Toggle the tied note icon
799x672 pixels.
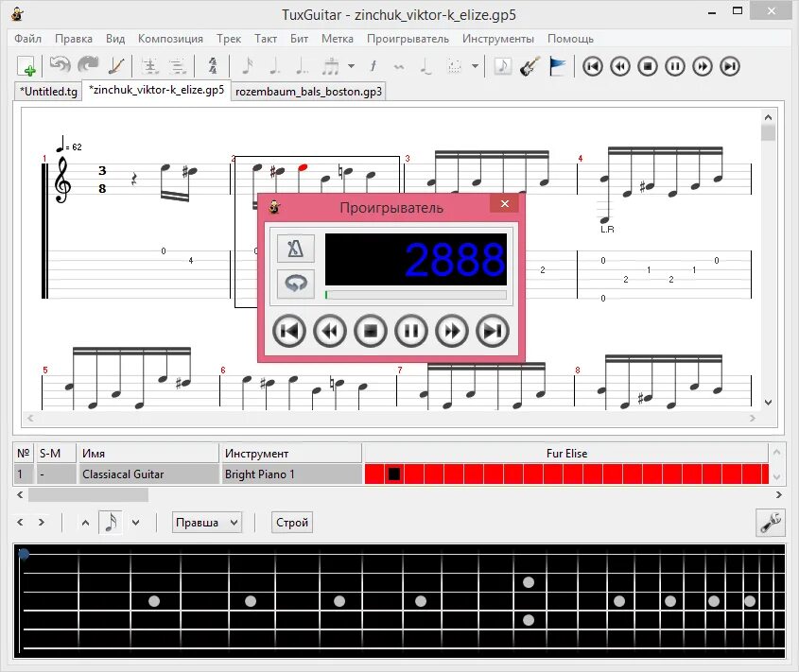pyautogui.click(x=426, y=66)
